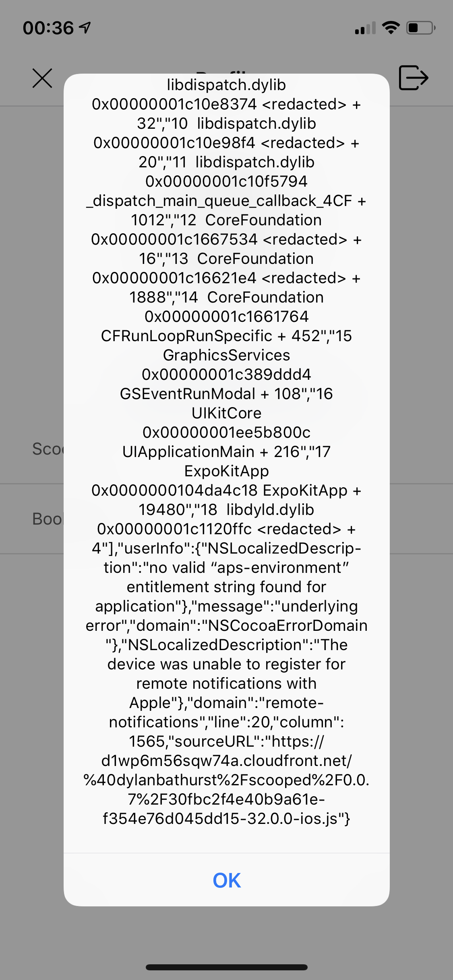Close the Profile screen with the X icon
The width and height of the screenshot is (453, 980).
(42, 78)
